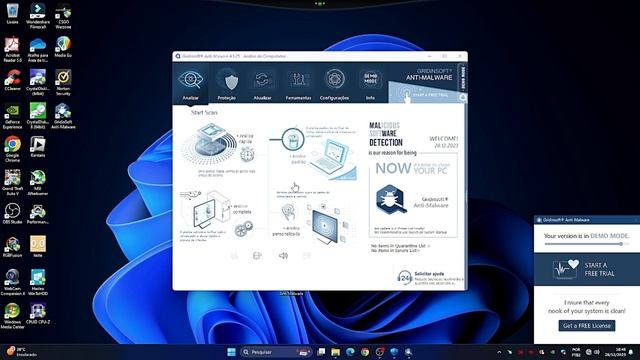Open the GeForce Experience desktop icon

tap(12, 116)
